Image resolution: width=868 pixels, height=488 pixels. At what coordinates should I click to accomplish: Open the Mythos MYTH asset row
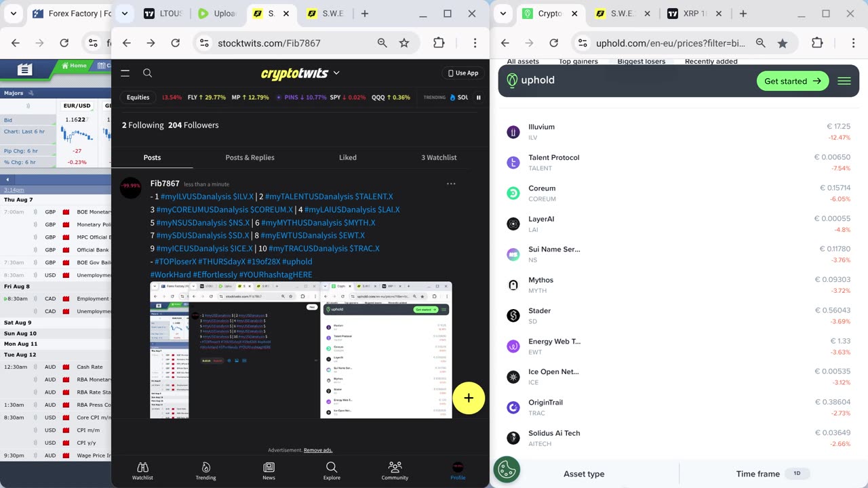pyautogui.click(x=678, y=285)
